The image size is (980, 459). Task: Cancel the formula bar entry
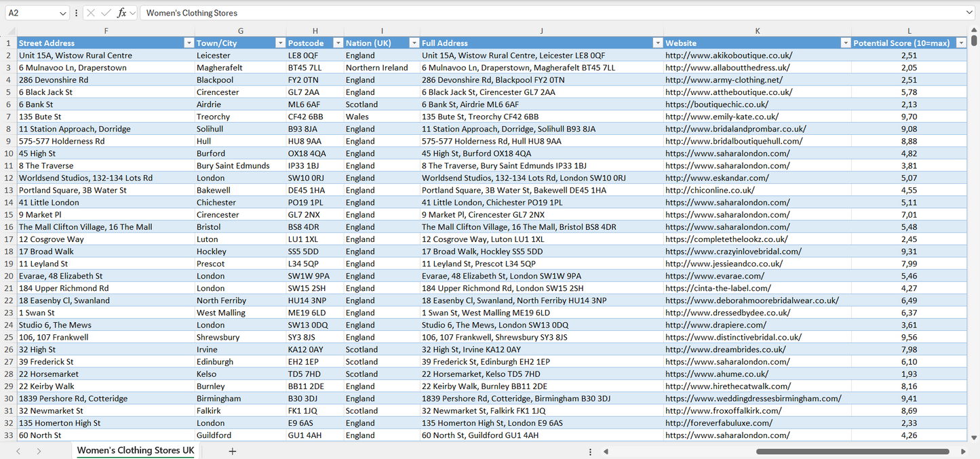tap(91, 13)
